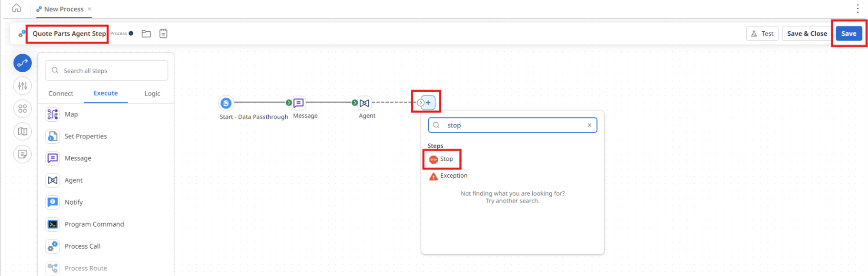Click the Save & Close button
This screenshot has height=276, width=868.
(x=807, y=33)
